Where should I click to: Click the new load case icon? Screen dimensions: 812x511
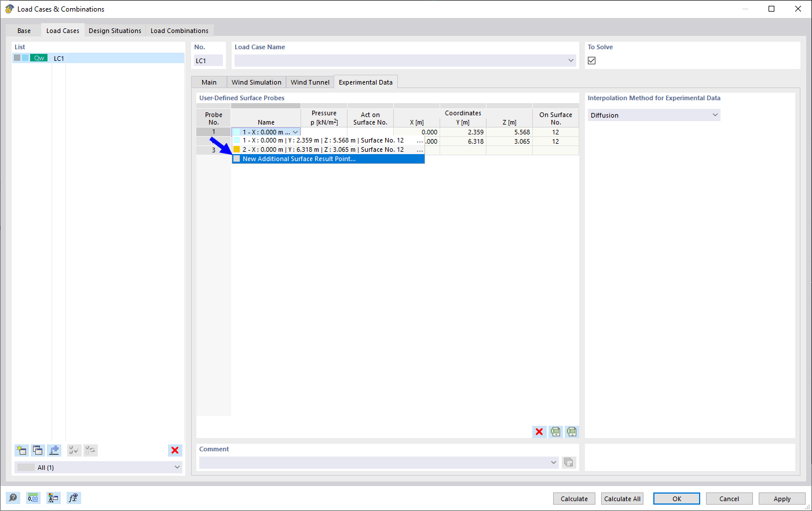[x=21, y=450]
